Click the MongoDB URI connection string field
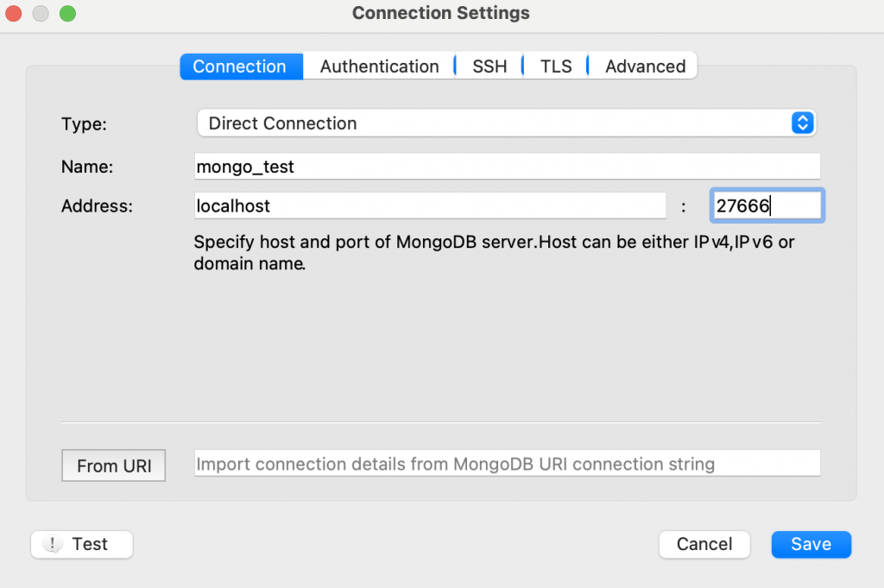 tap(507, 464)
